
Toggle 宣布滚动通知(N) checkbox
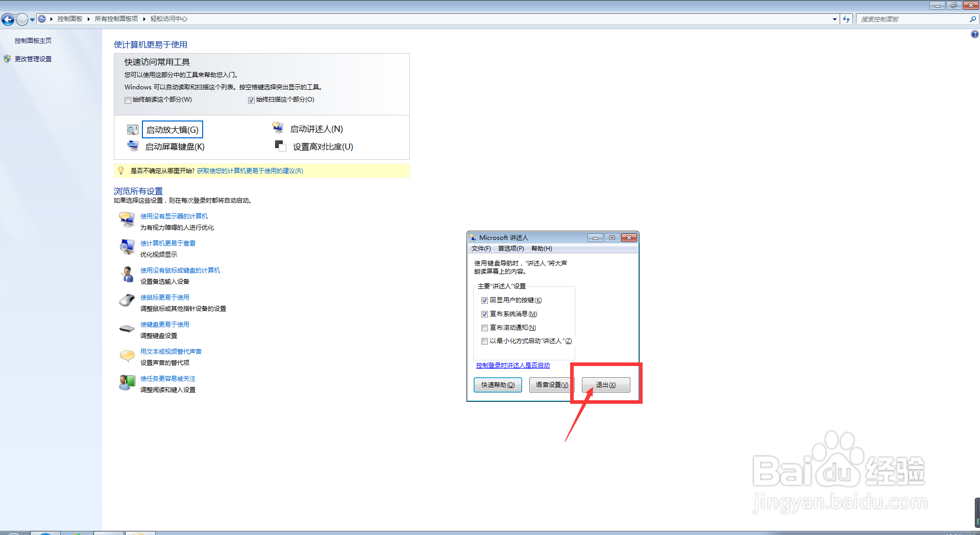point(484,328)
